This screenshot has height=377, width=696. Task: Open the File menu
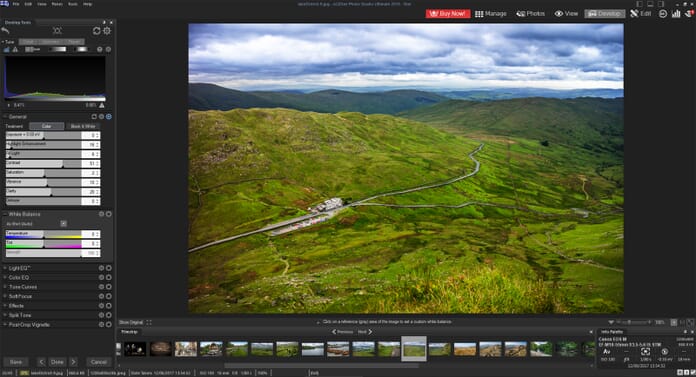(16, 4)
